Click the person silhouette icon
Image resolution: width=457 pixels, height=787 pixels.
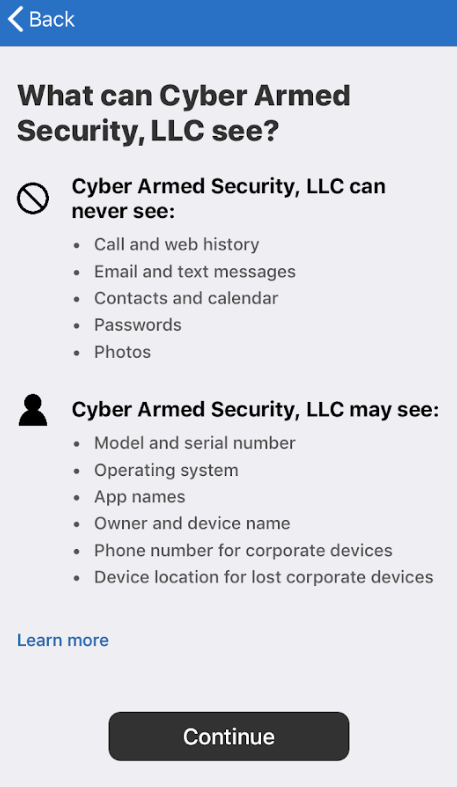tap(33, 410)
